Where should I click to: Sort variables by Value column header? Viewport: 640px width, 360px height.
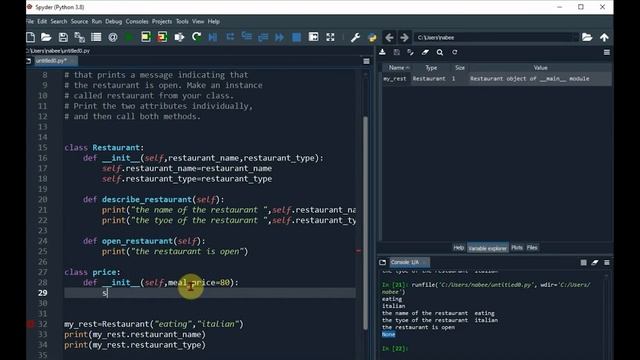tap(540, 68)
